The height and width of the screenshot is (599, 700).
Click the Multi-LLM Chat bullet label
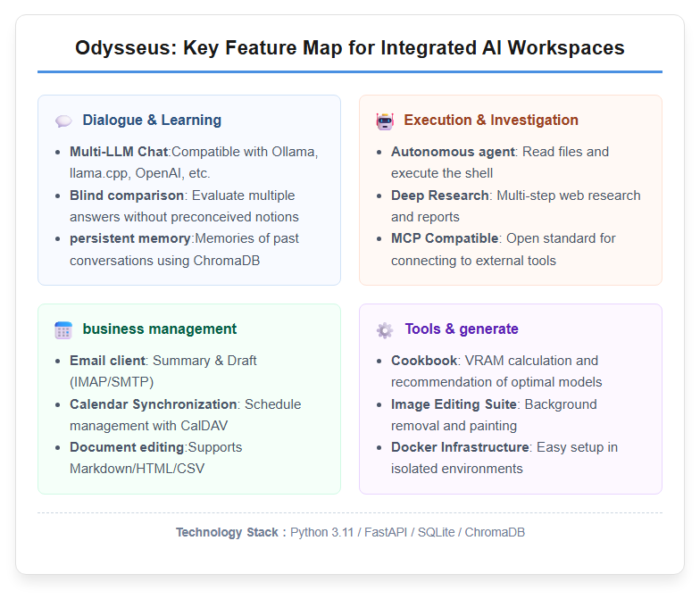(118, 152)
